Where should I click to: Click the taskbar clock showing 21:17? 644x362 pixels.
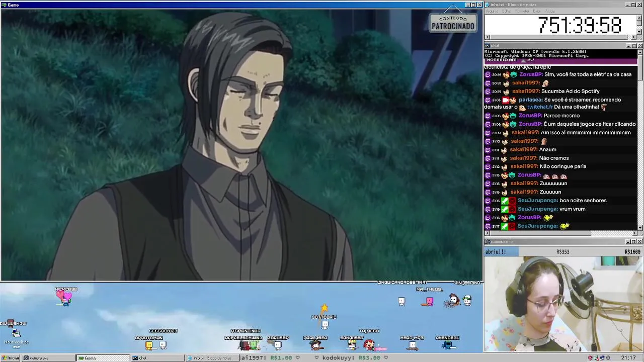pyautogui.click(x=628, y=358)
